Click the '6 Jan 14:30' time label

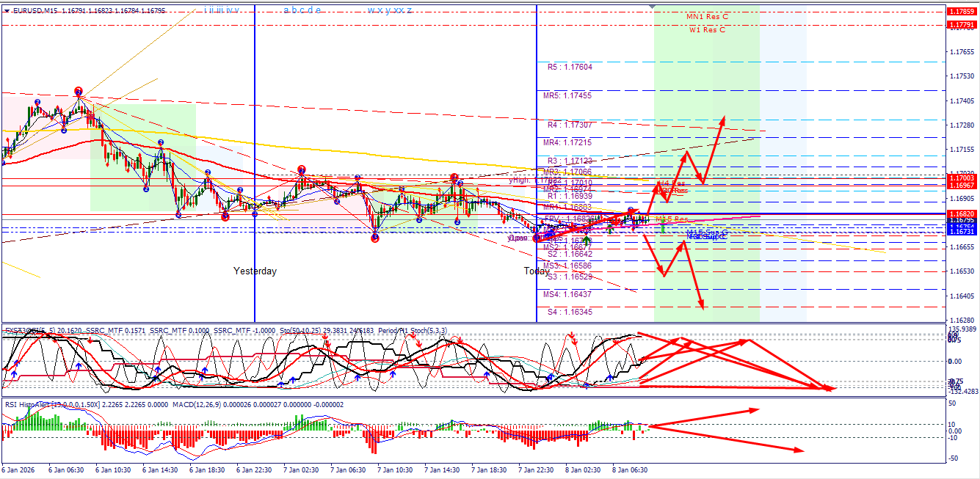(160, 469)
